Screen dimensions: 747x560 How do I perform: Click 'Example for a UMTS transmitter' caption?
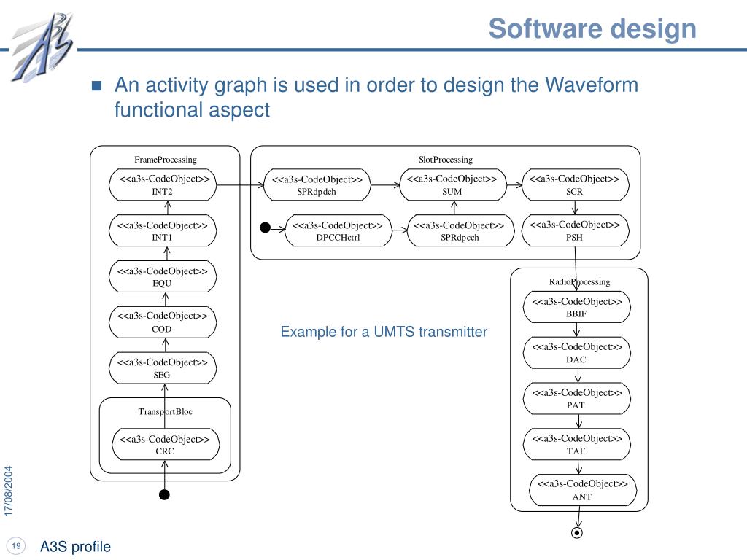(384, 332)
